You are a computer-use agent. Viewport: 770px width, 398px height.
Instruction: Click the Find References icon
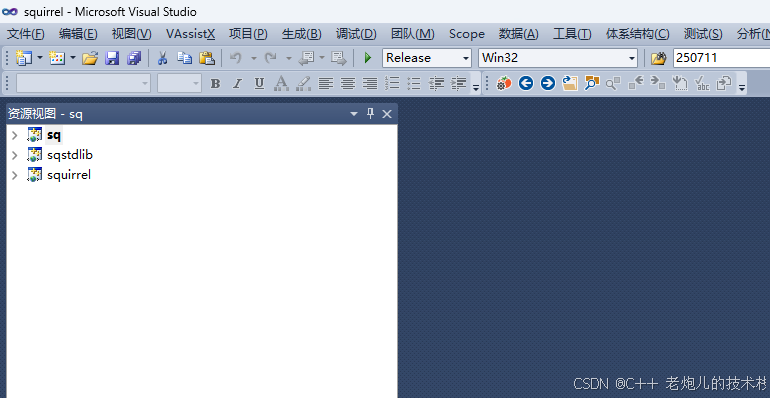click(x=613, y=84)
